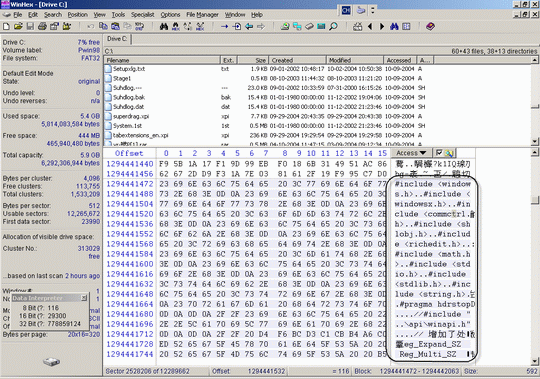Viewport: 540px width, 379px height.
Task: Sort file list by Modified column
Action: click(x=355, y=60)
